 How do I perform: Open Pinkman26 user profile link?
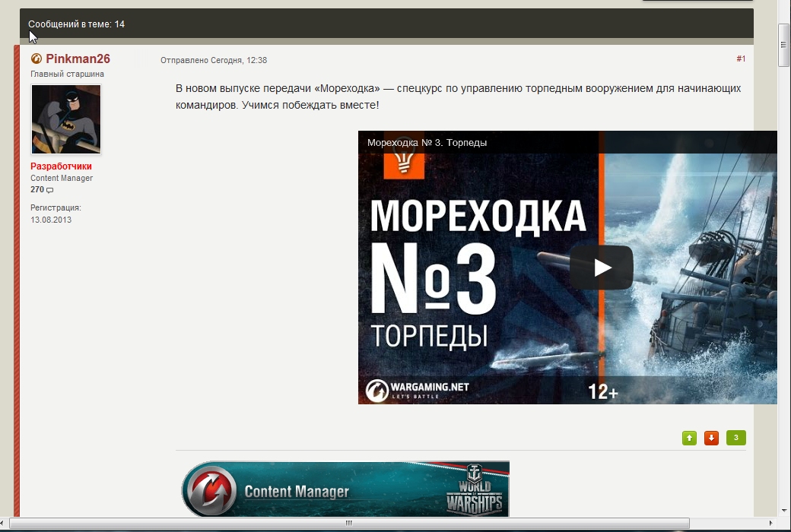point(78,59)
